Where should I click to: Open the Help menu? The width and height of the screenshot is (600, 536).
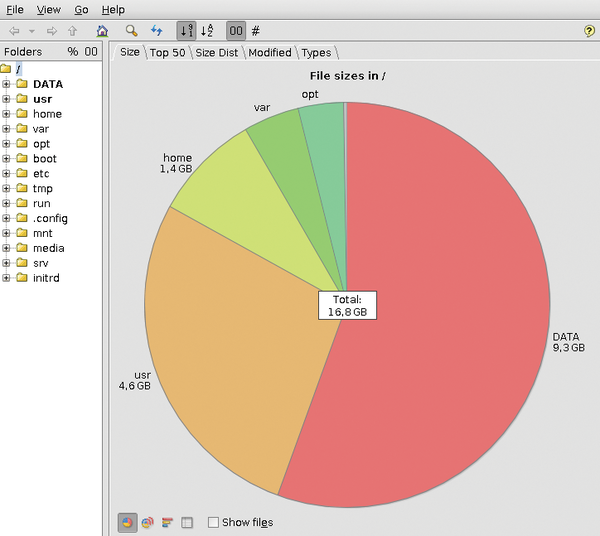coord(113,10)
